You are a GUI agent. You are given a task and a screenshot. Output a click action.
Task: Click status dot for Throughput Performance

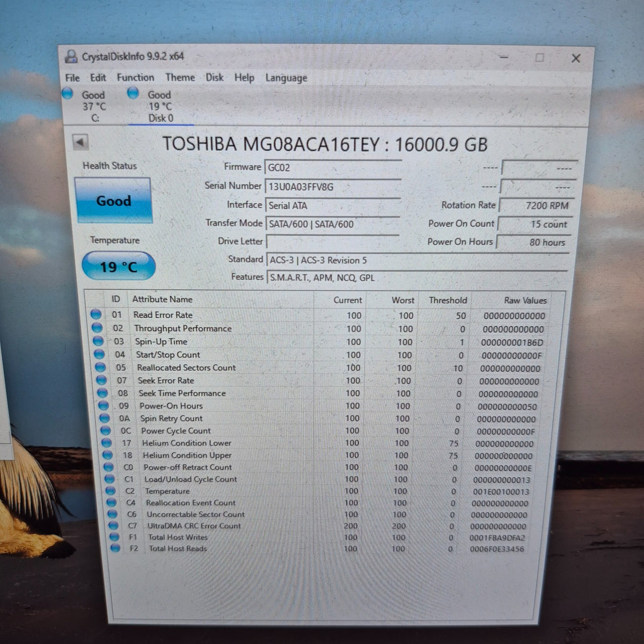[97, 328]
